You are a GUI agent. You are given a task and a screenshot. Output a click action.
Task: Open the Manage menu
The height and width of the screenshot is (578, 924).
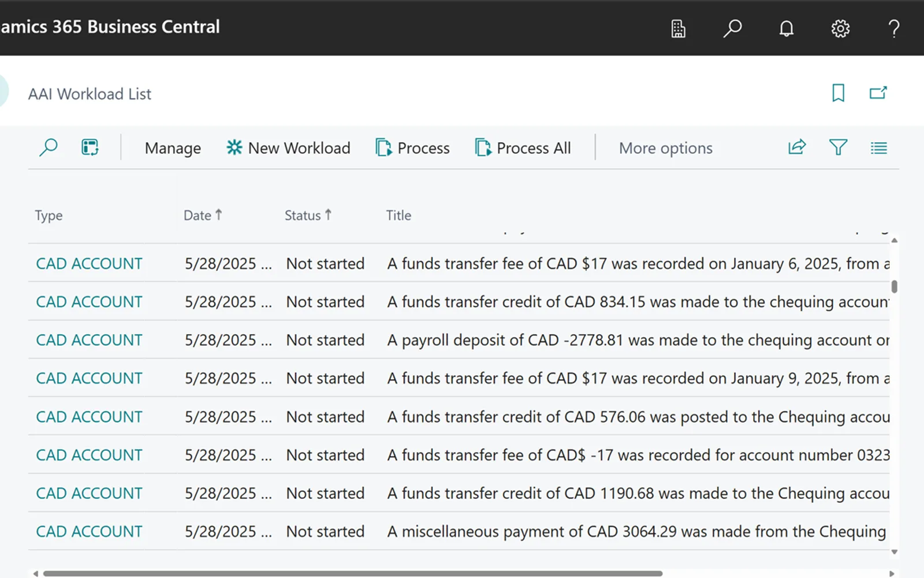[x=173, y=148]
